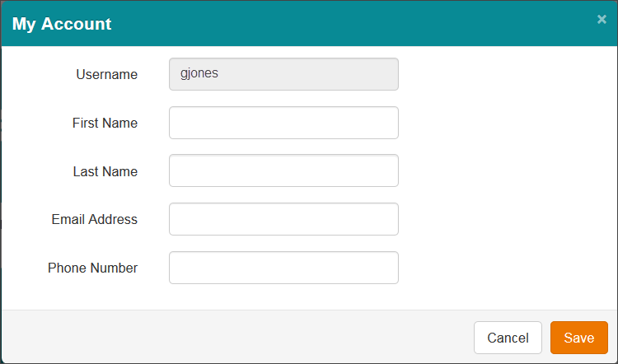
Task: Click the Phone Number label
Action: coord(92,268)
